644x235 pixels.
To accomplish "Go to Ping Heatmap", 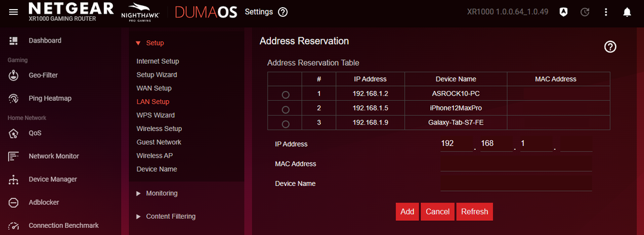I will point(50,98).
